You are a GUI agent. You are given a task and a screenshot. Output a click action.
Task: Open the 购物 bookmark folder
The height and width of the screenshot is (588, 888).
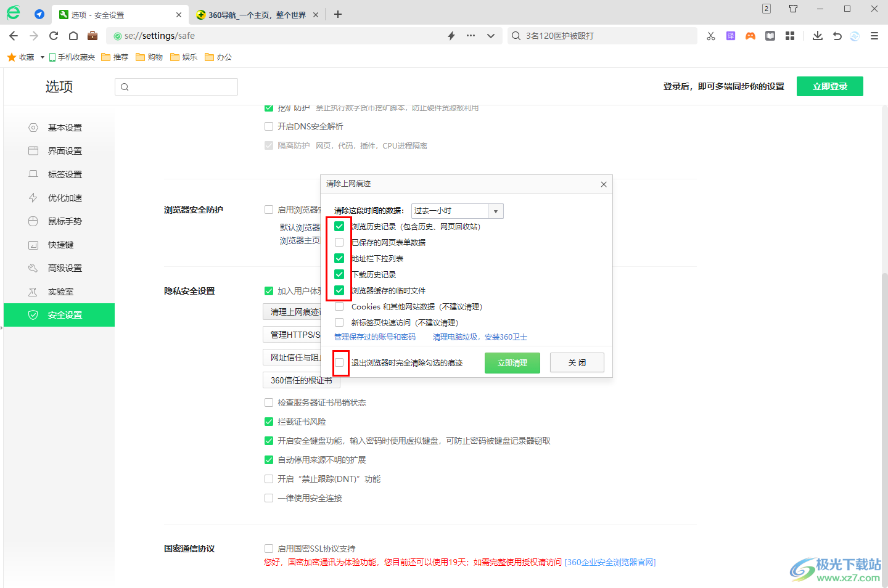149,57
